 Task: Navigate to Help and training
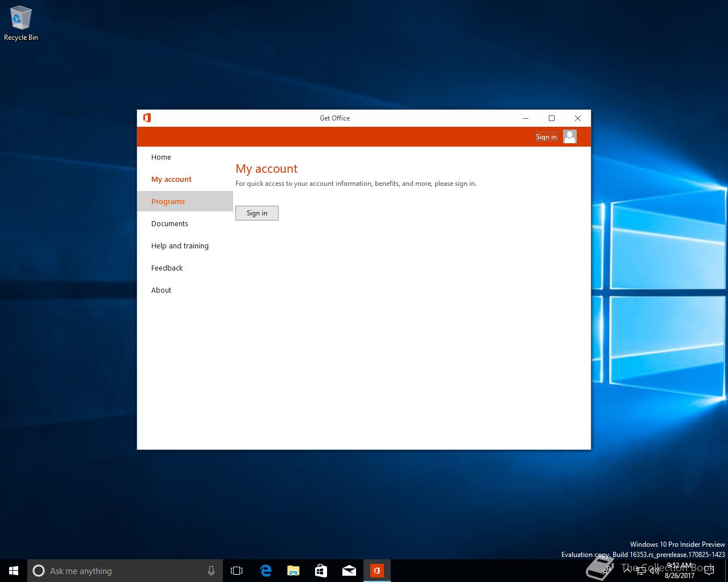coord(180,246)
